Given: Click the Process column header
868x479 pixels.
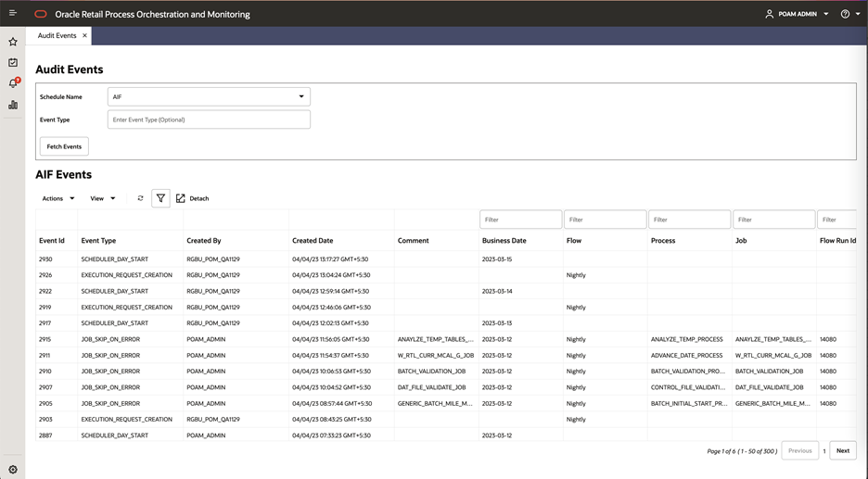Looking at the screenshot, I should coord(663,241).
